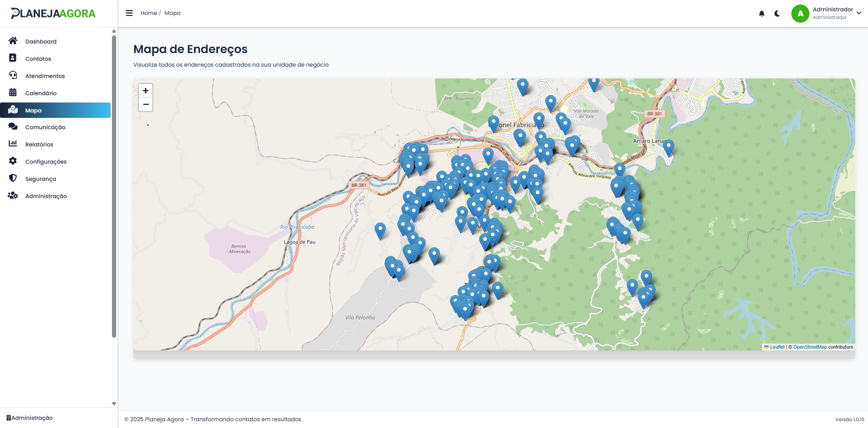Image resolution: width=868 pixels, height=428 pixels.
Task: Toggle the sidebar with the hamburger icon
Action: [x=129, y=13]
